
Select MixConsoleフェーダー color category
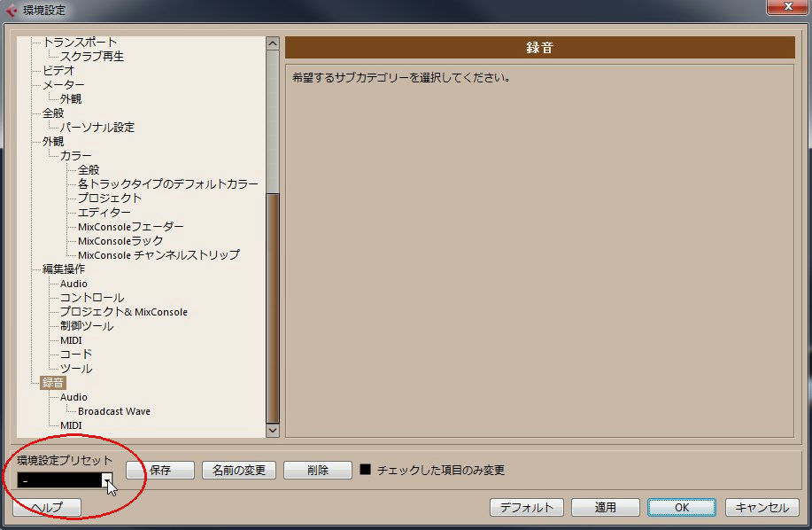coord(131,227)
